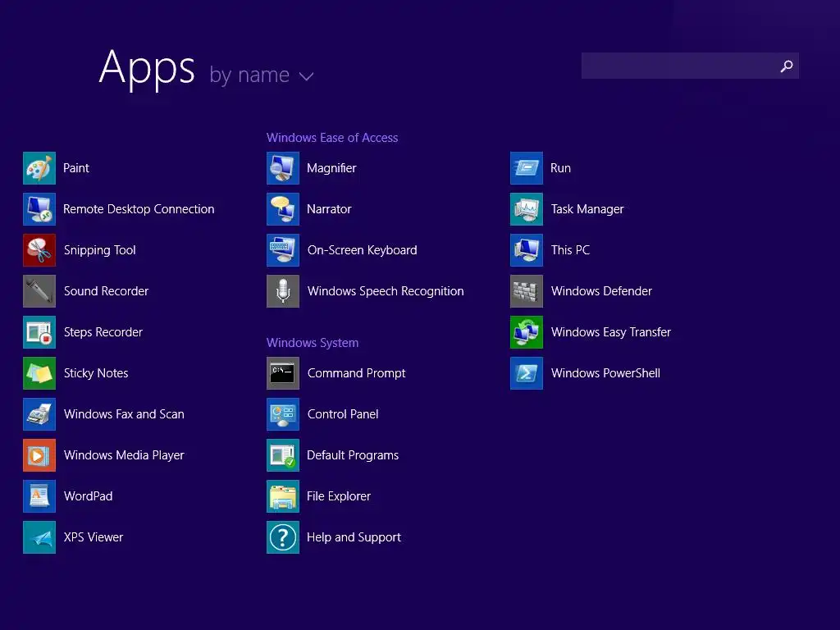This screenshot has height=630, width=840.
Task: Launch Magnifier icon
Action: coord(283,168)
